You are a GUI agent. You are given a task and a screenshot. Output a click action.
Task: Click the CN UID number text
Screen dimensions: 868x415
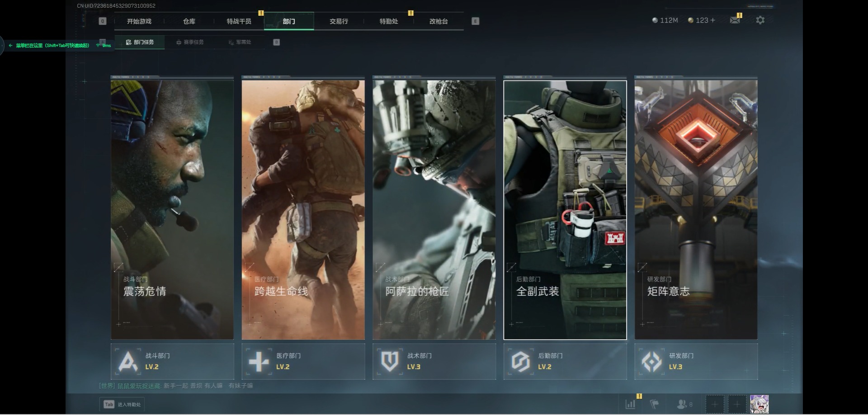[116, 6]
